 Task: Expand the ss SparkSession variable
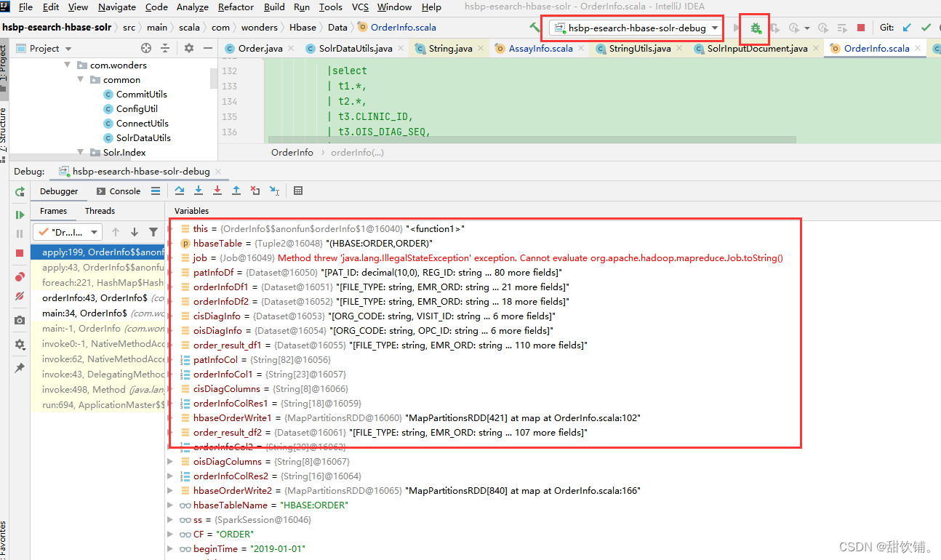[x=171, y=519]
